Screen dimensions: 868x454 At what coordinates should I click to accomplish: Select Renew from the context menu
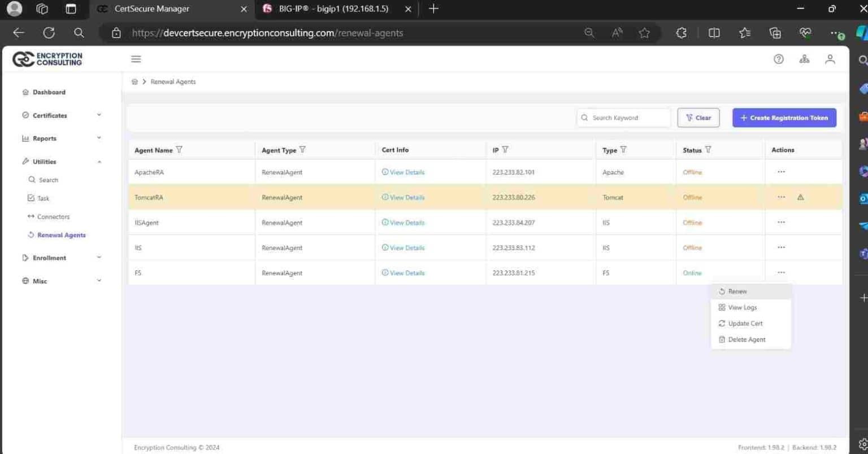click(737, 291)
